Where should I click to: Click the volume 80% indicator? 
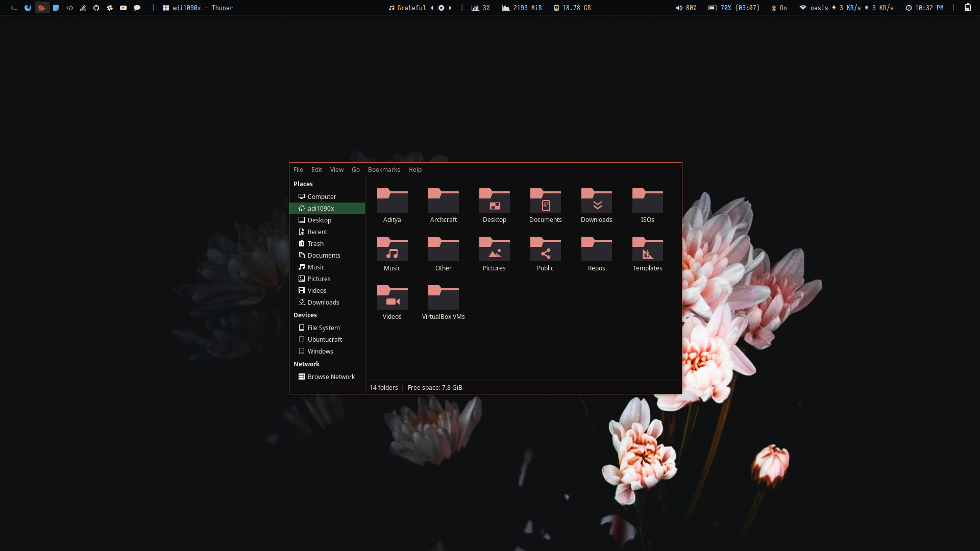686,8
